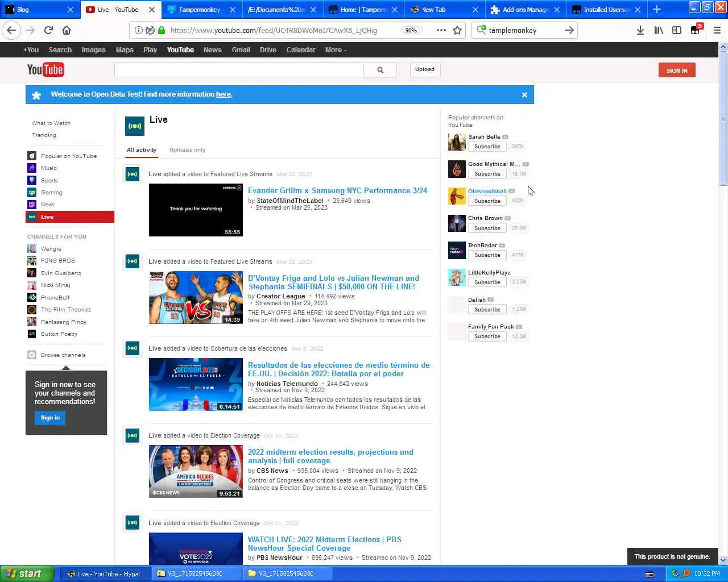The width and height of the screenshot is (728, 582).
Task: Open Popular on YouTube sidebar item
Action: pyautogui.click(x=69, y=156)
